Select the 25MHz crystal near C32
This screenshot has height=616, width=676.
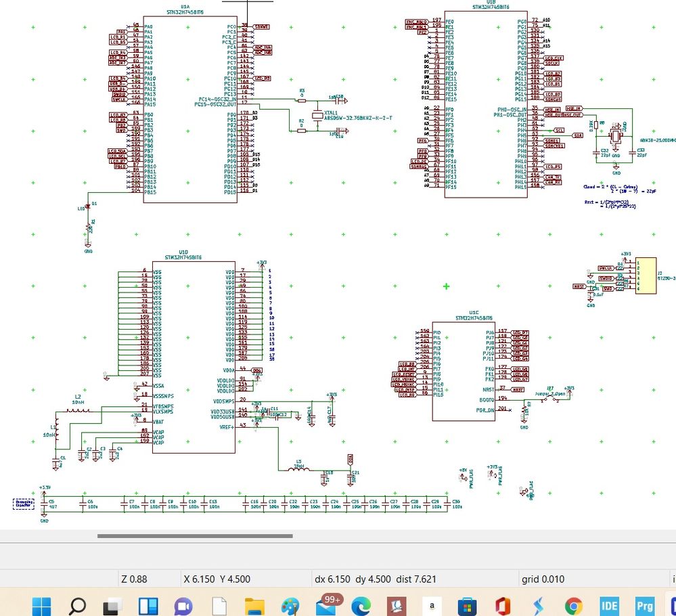coord(615,136)
